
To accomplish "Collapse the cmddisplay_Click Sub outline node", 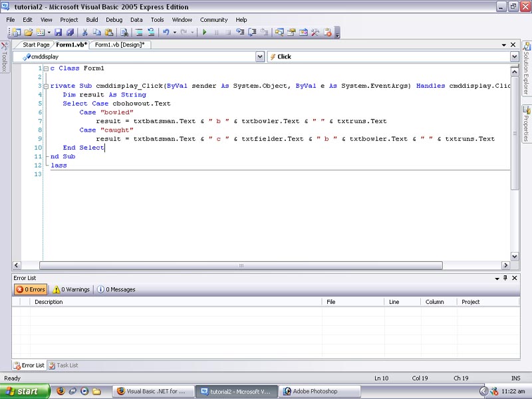I will coord(46,86).
